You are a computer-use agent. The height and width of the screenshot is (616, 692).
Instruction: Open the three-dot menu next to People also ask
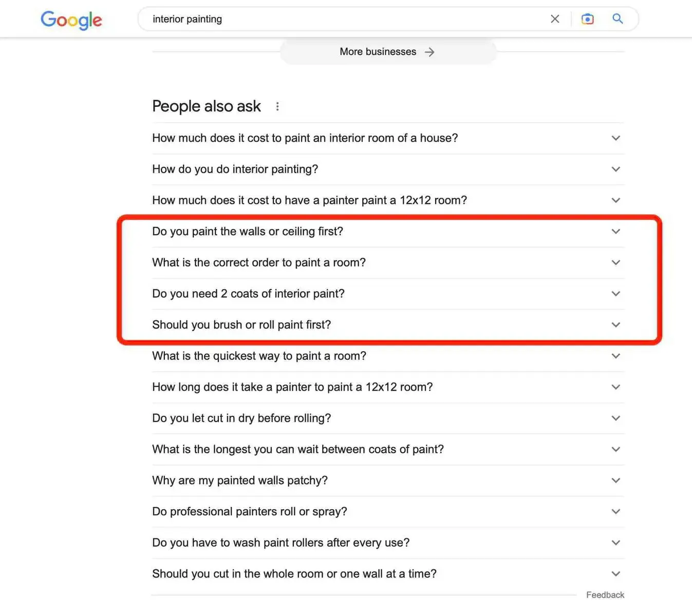click(277, 106)
